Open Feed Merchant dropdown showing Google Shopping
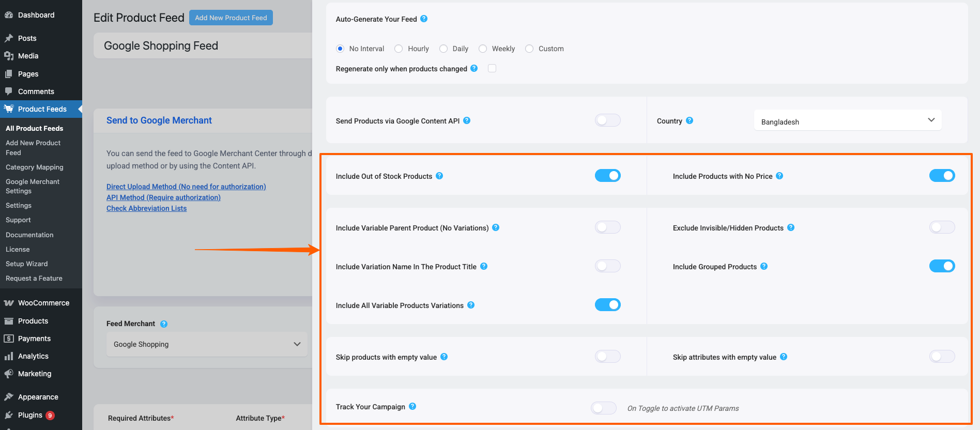The height and width of the screenshot is (430, 980). 207,344
